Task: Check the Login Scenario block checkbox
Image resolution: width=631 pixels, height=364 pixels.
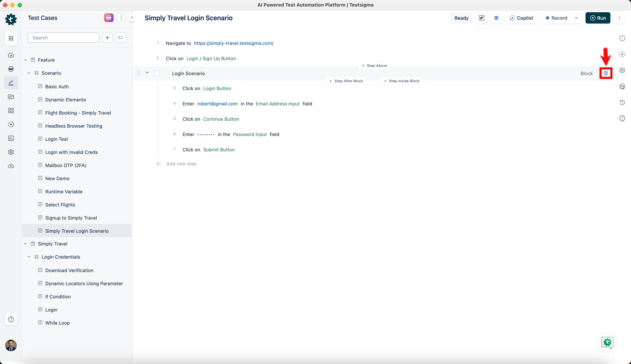Action: pyautogui.click(x=157, y=73)
